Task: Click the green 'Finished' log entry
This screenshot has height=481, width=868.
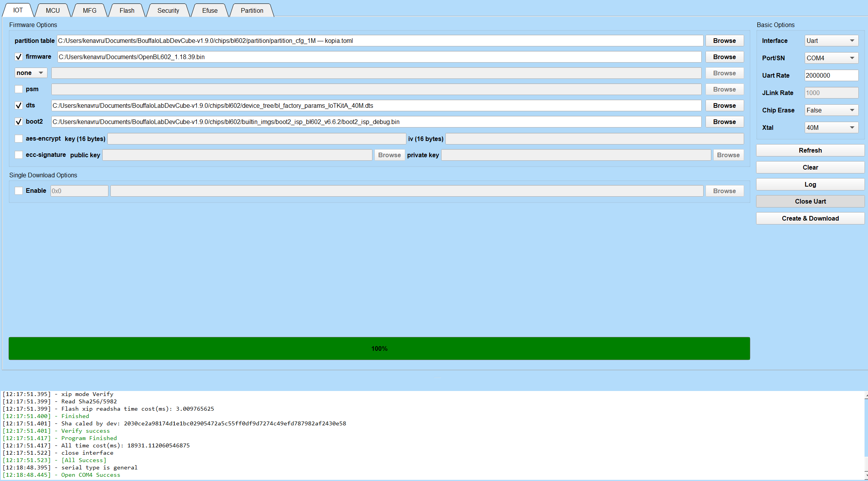Action: tap(46, 416)
